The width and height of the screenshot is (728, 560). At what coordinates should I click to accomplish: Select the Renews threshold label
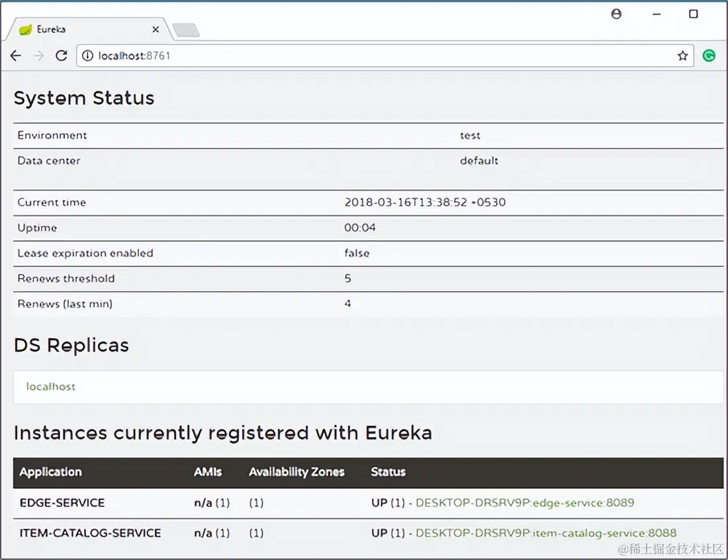coord(66,279)
